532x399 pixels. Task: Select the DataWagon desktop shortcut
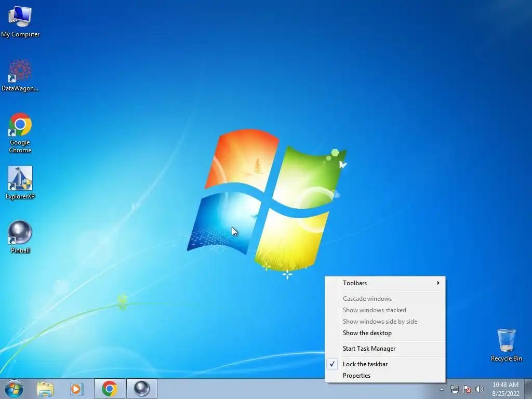pos(20,75)
